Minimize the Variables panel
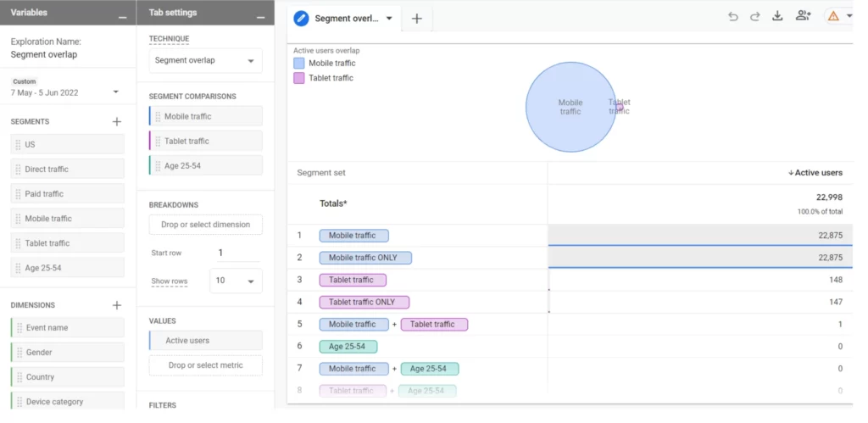Screen dimensions: 868x423 point(123,14)
